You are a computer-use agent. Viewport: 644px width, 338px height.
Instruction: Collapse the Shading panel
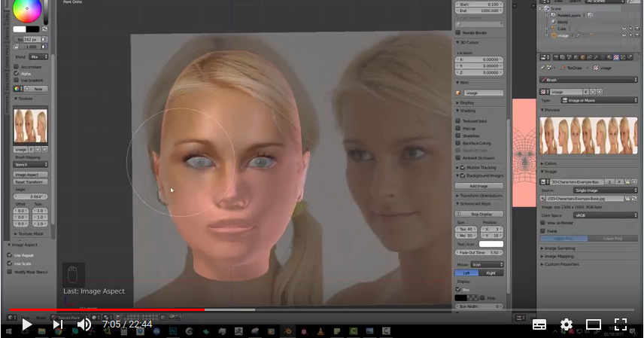(x=466, y=111)
